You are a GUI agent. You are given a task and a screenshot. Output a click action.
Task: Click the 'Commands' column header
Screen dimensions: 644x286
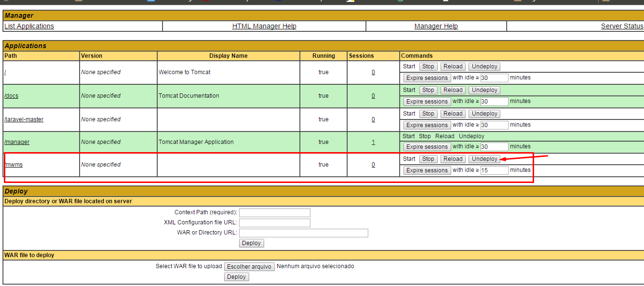417,56
